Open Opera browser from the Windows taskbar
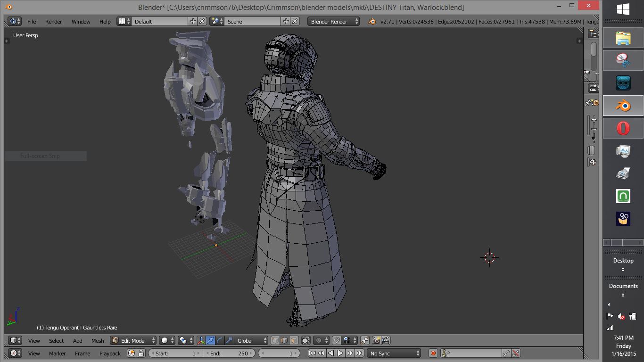The height and width of the screenshot is (362, 644). pos(623,128)
